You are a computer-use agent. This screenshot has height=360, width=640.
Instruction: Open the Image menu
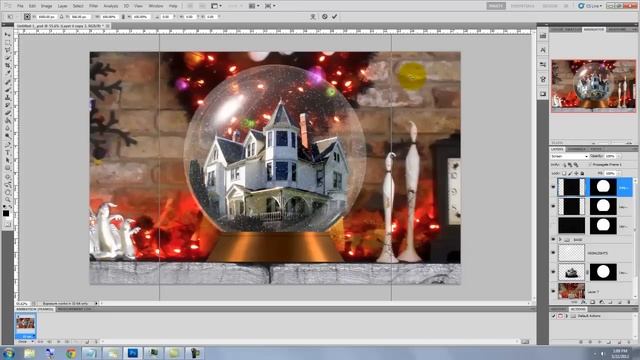tap(47, 6)
